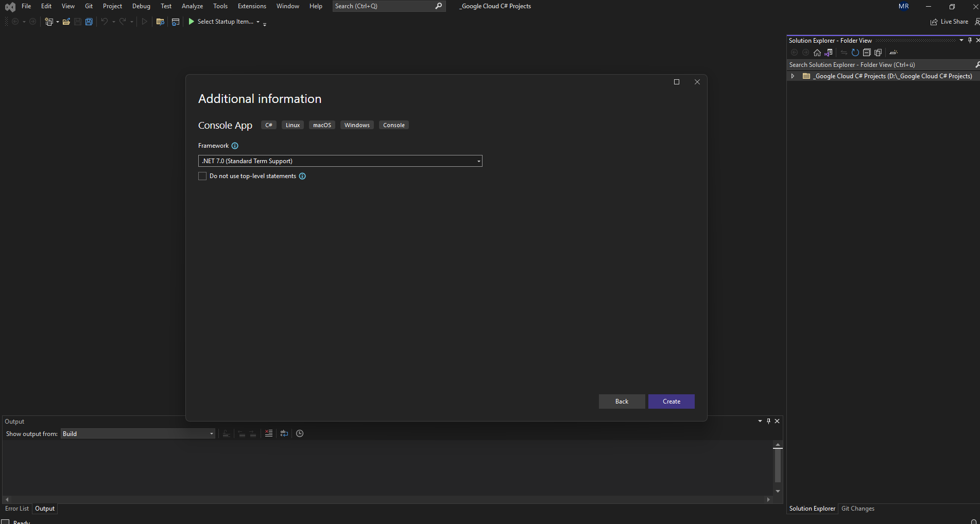The height and width of the screenshot is (524, 980).
Task: Click the Create button
Action: [671, 401]
